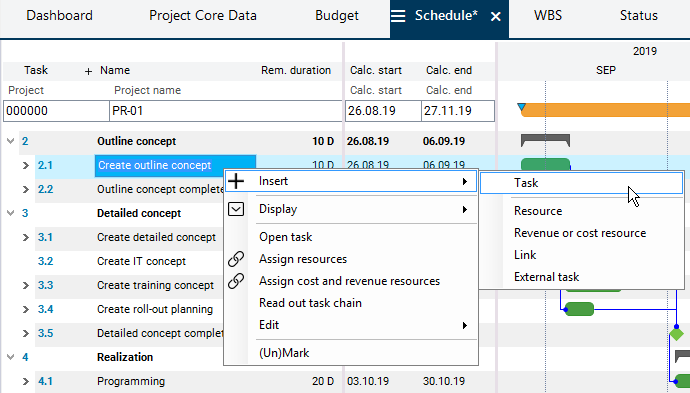Image resolution: width=690 pixels, height=393 pixels.
Task: Click the PR-01 project name field
Action: [x=226, y=111]
